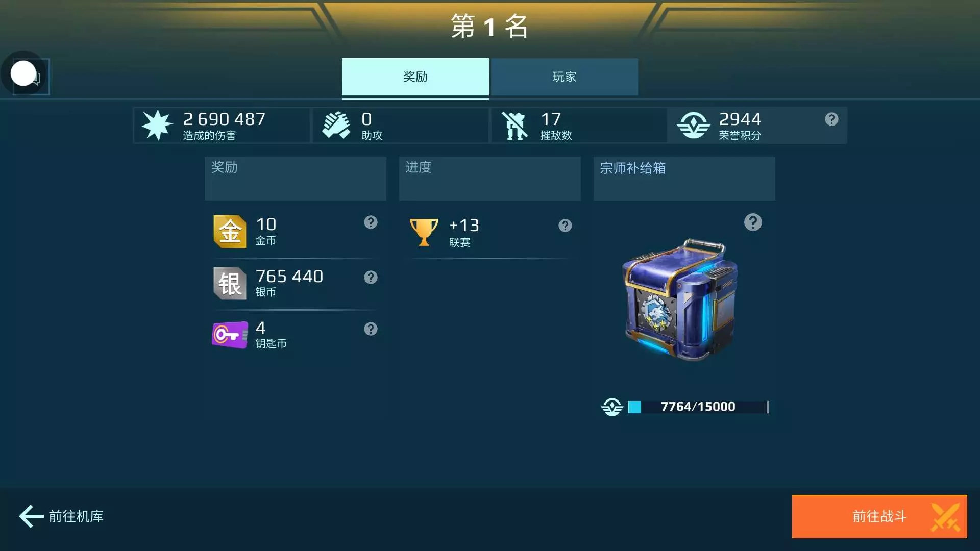Go to battle with 前往战斗 button
Viewport: 980px width, 551px height.
(879, 516)
